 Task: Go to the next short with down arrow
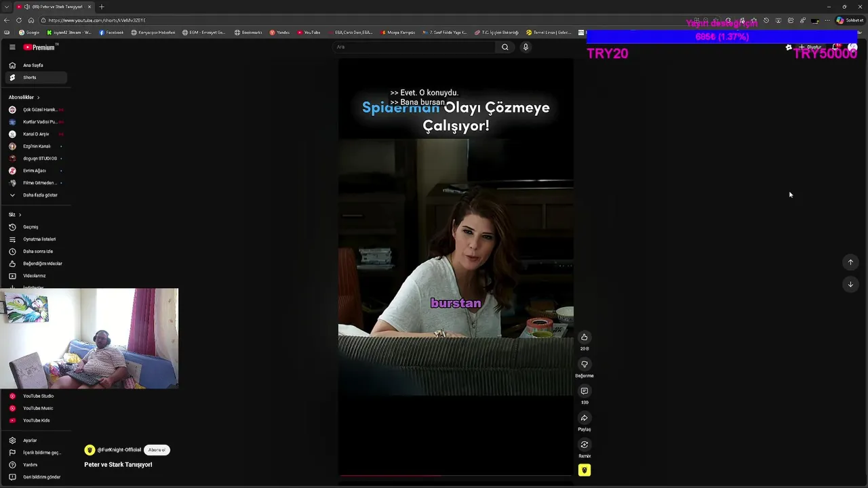850,284
